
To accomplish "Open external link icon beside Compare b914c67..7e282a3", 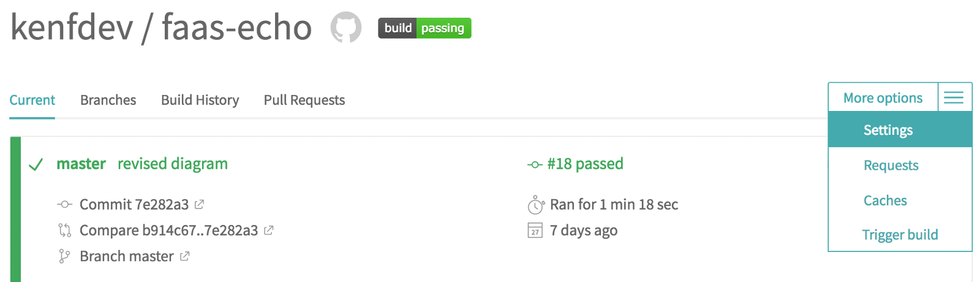I will click(x=268, y=231).
